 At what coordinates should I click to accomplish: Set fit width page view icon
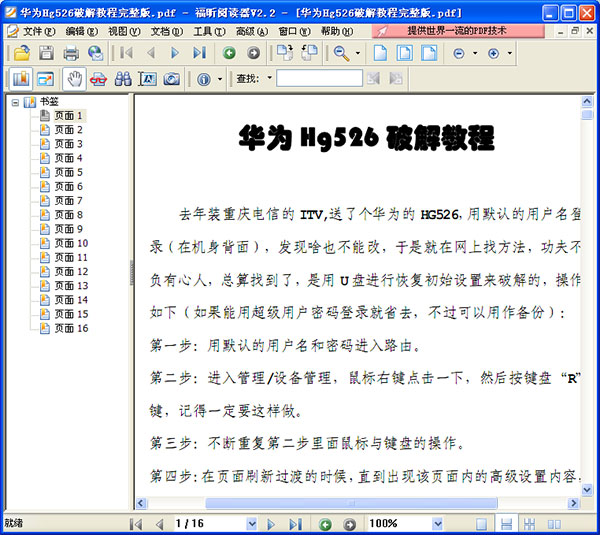429,53
